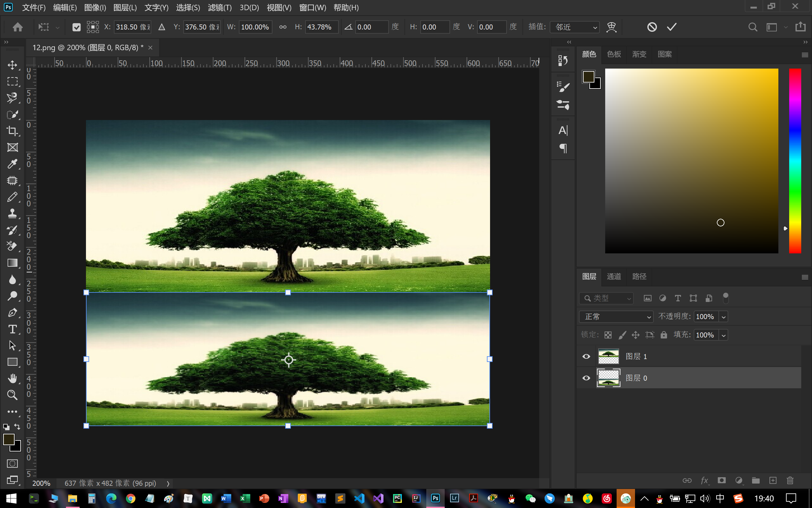Select the Crop tool
812x508 pixels.
point(12,131)
